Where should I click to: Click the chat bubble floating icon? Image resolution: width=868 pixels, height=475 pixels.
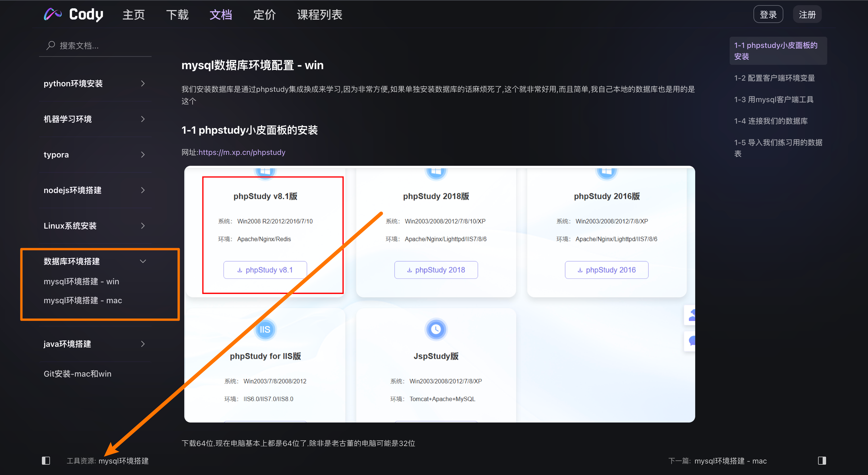pos(692,341)
